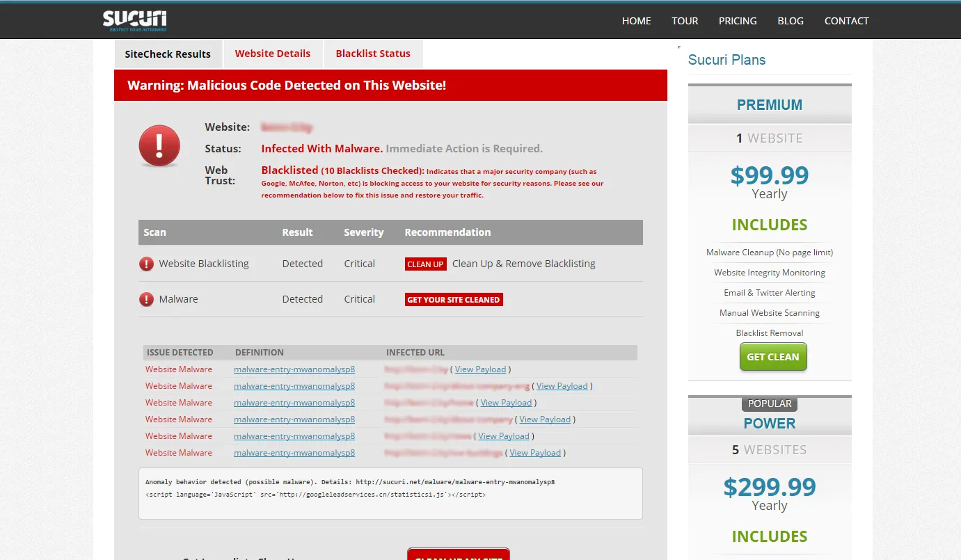Open the fifth malware-entry-mwanomalysp8 definition link

294,436
